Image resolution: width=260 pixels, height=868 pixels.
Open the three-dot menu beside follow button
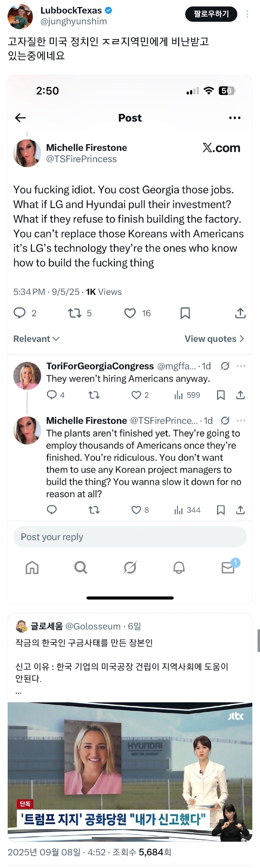[247, 14]
